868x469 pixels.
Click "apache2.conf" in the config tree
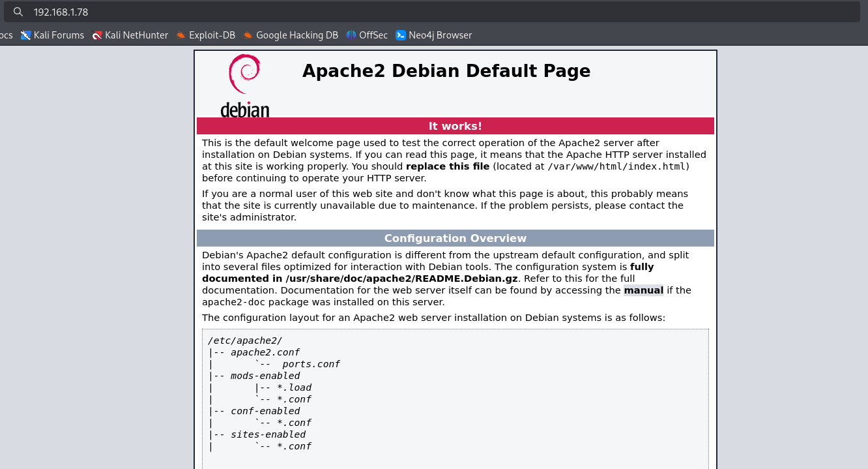265,352
